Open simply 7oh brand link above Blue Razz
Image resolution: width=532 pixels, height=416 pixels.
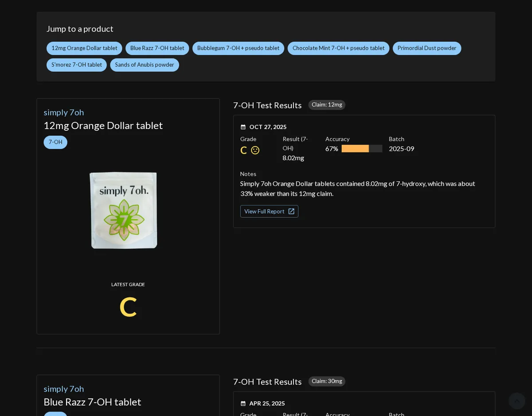point(64,389)
